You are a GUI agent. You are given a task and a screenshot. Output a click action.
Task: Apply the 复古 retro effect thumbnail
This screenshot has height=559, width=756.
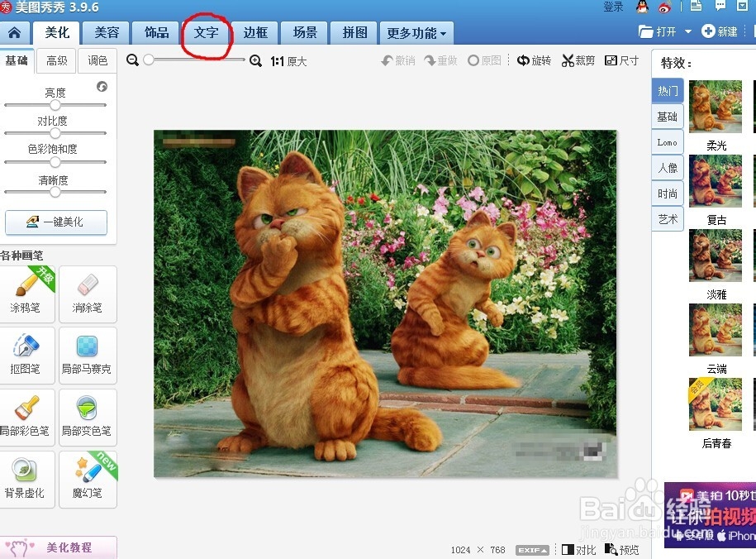pos(715,181)
